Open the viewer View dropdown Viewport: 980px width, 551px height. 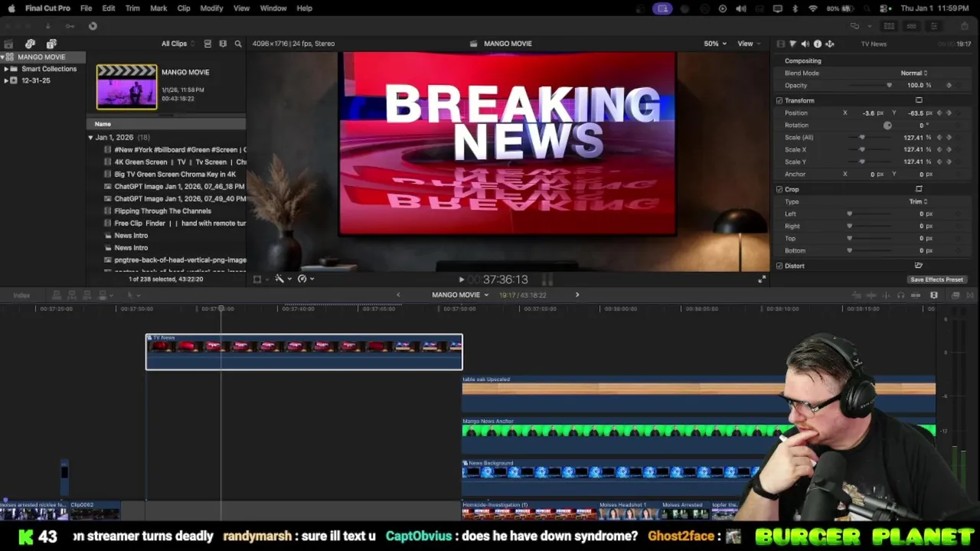tap(748, 44)
